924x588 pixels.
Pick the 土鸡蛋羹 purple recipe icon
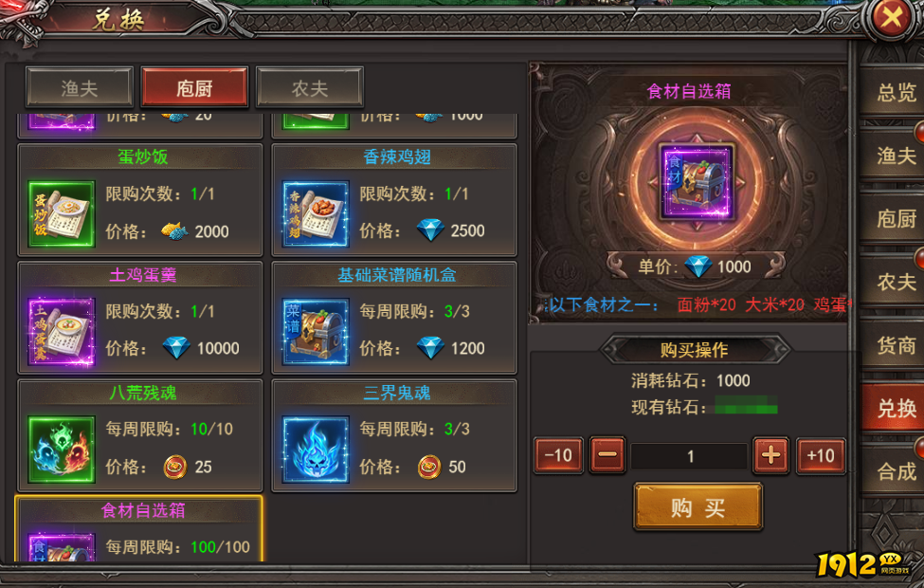62,332
